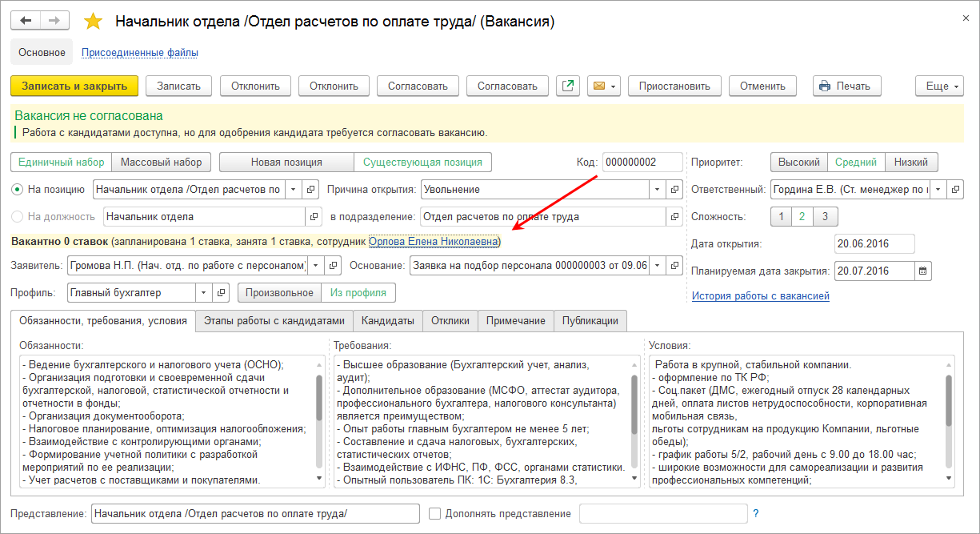The image size is (980, 534).
Task: Select Произвольное toggle next to Профиль
Action: pos(279,293)
